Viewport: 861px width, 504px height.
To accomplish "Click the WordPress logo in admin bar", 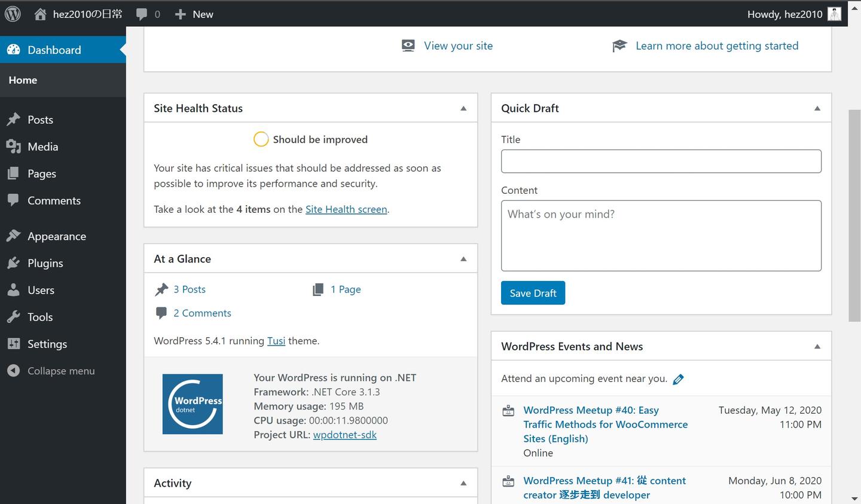I will 13,14.
